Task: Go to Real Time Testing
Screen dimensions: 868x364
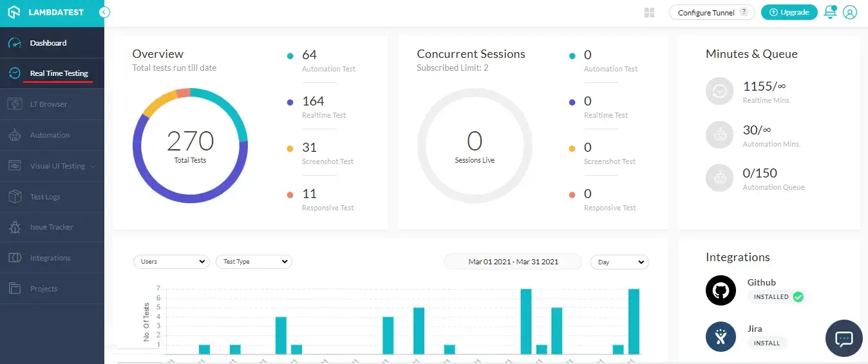Action: point(59,73)
